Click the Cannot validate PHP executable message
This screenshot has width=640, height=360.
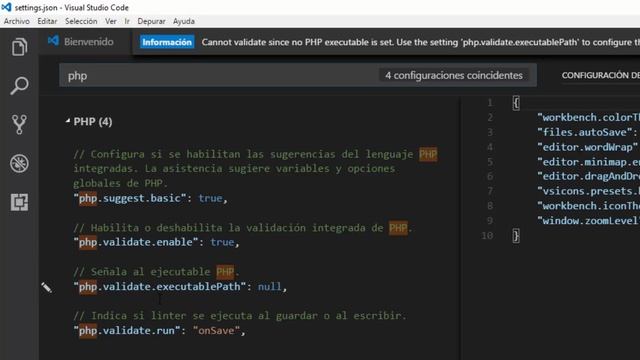click(x=420, y=42)
